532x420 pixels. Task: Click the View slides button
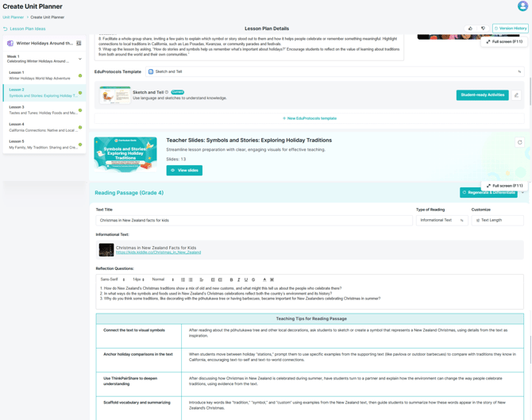click(184, 170)
